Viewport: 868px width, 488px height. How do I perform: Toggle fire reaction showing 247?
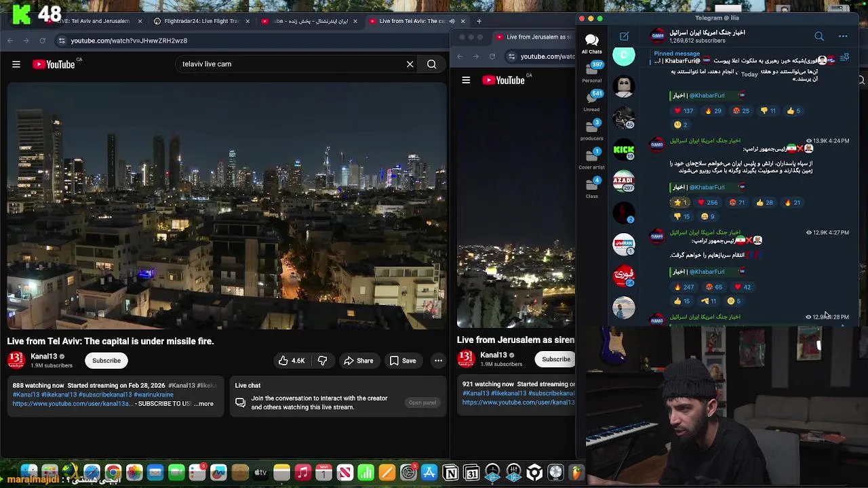click(x=684, y=287)
